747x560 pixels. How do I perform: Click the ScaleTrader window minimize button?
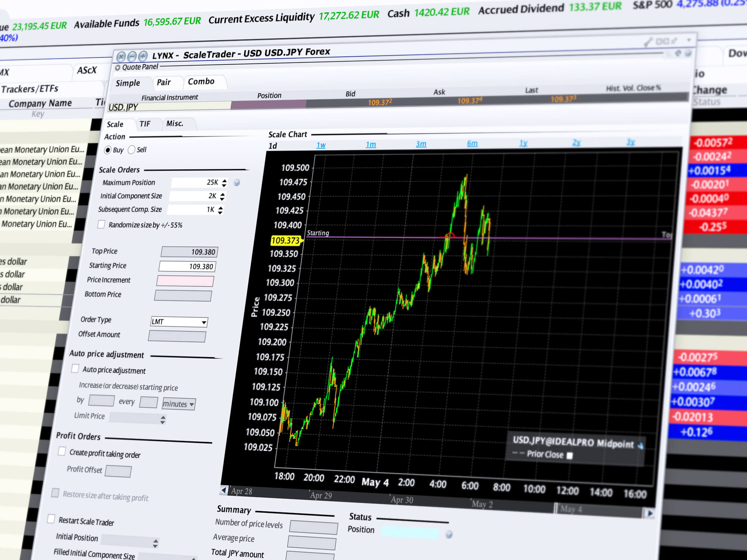coord(132,56)
